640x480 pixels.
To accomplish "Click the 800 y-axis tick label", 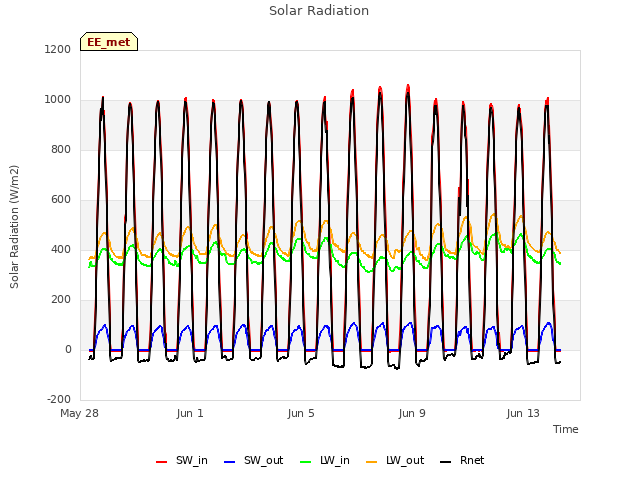I will tap(61, 149).
